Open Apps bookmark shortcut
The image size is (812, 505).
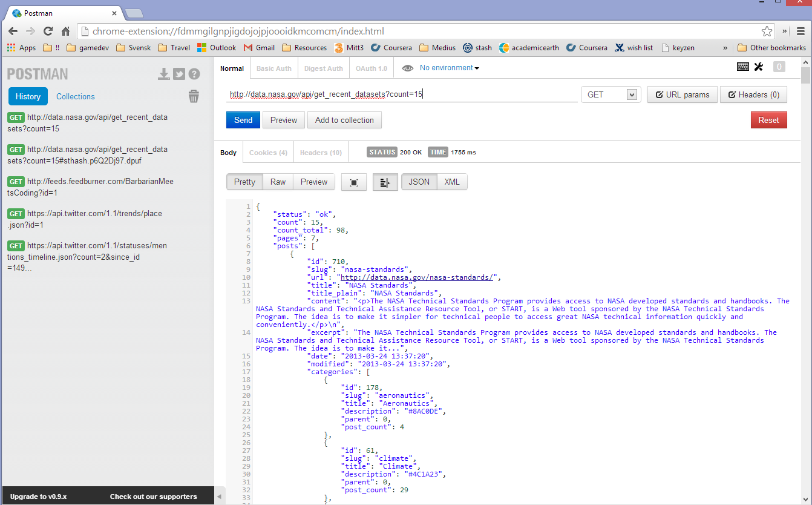[21, 48]
